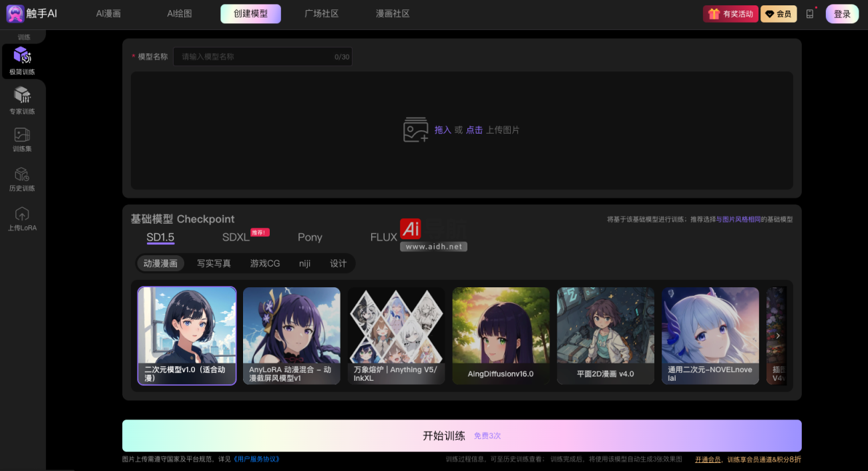Open the 《用户服务协议》 link
868x471 pixels.
tap(256, 459)
